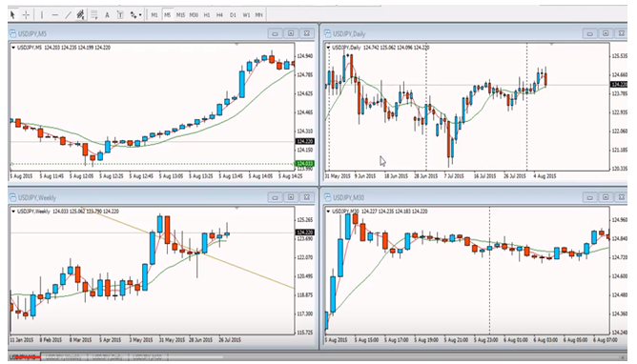This screenshot has width=637, height=364.
Task: Click the USDJPY,M30 window title icon
Action: click(328, 197)
